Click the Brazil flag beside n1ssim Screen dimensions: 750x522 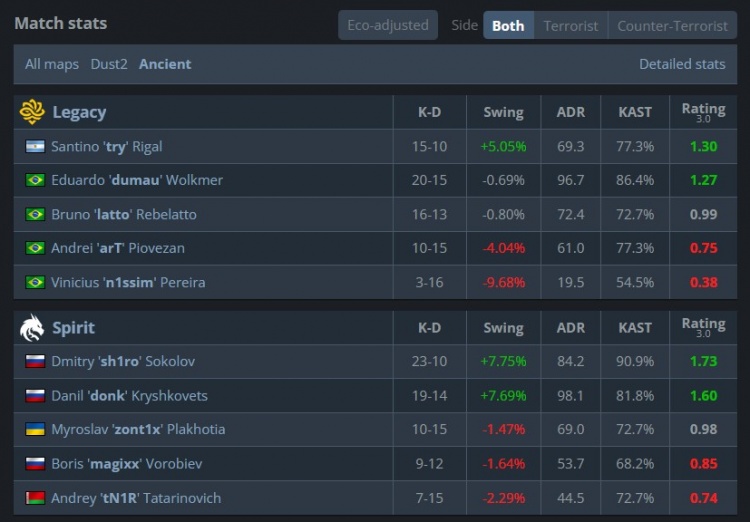[35, 282]
